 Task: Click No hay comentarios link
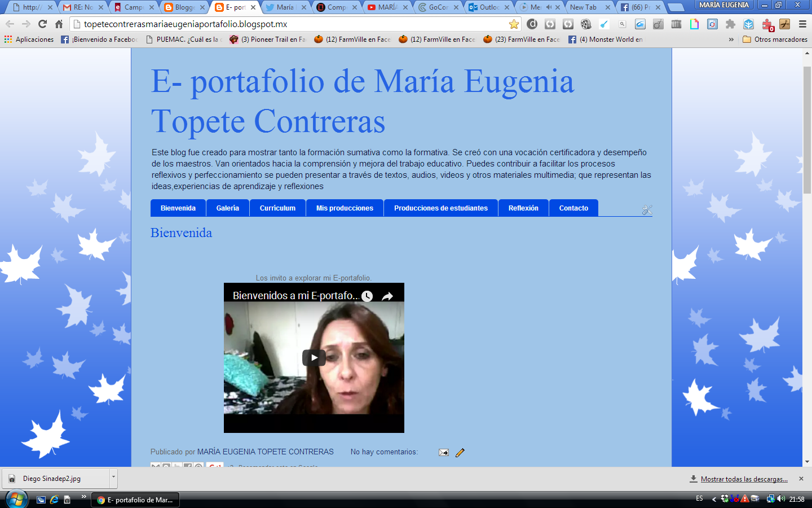384,452
